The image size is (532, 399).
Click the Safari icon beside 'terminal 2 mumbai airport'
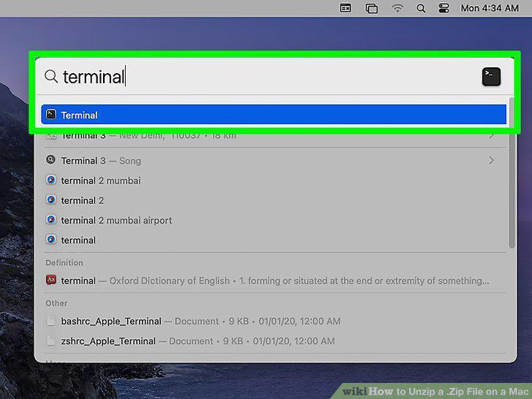click(51, 220)
